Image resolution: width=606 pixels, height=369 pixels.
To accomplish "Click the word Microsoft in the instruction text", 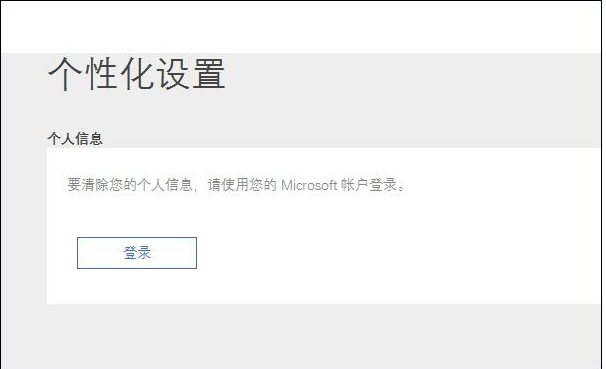I will (x=309, y=185).
